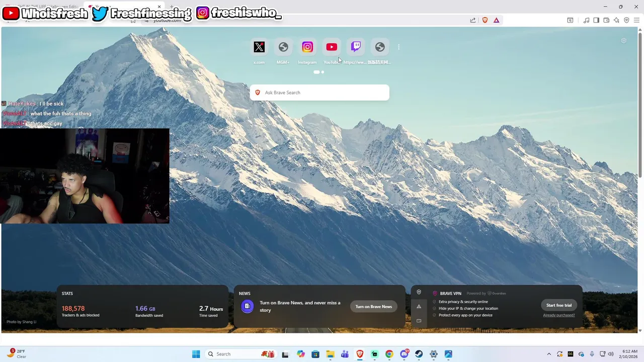Launch Copilot from the taskbar
This screenshot has width=644, height=362.
(301, 354)
